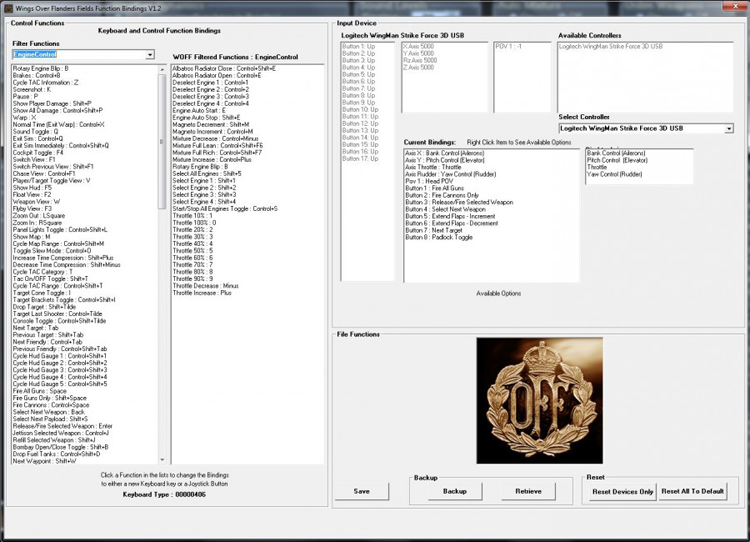
Task: Select 'Mixture Full Rich' filtered function
Action: 217,153
